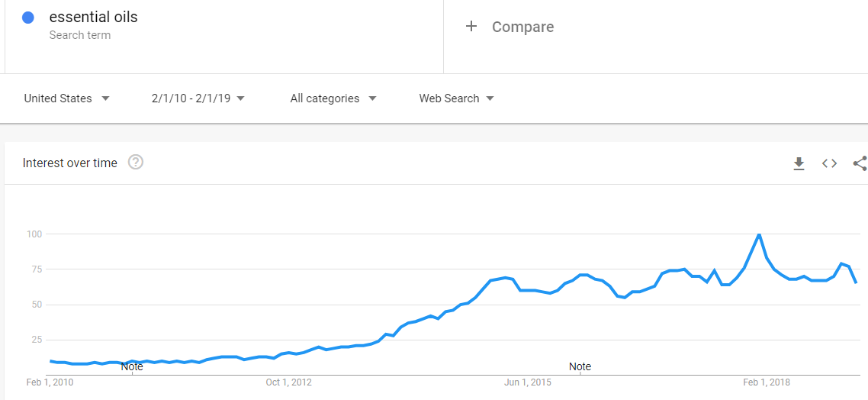This screenshot has width=868, height=400.
Task: Download the interest over time CSV
Action: coord(799,163)
